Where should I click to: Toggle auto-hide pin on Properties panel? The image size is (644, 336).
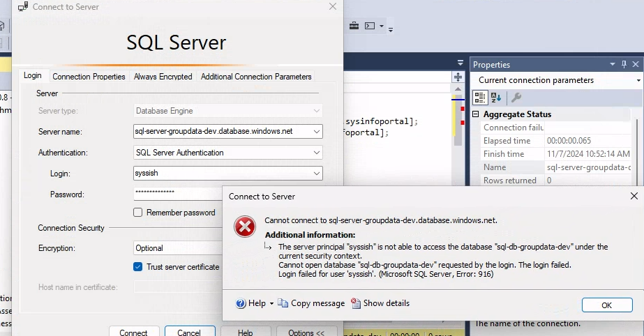pyautogui.click(x=624, y=64)
